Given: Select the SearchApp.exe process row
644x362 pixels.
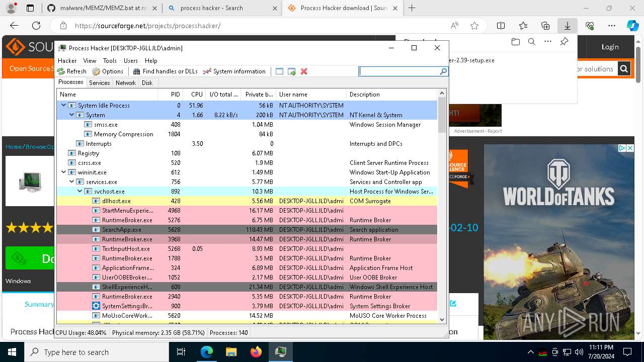Looking at the screenshot, I should coord(247,229).
